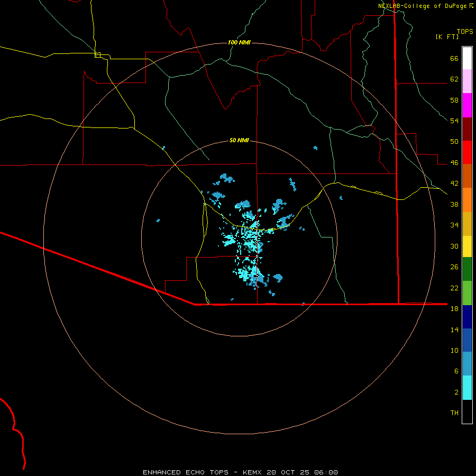Click the legend value '18'
This screenshot has height=476, width=476.
pos(454,309)
